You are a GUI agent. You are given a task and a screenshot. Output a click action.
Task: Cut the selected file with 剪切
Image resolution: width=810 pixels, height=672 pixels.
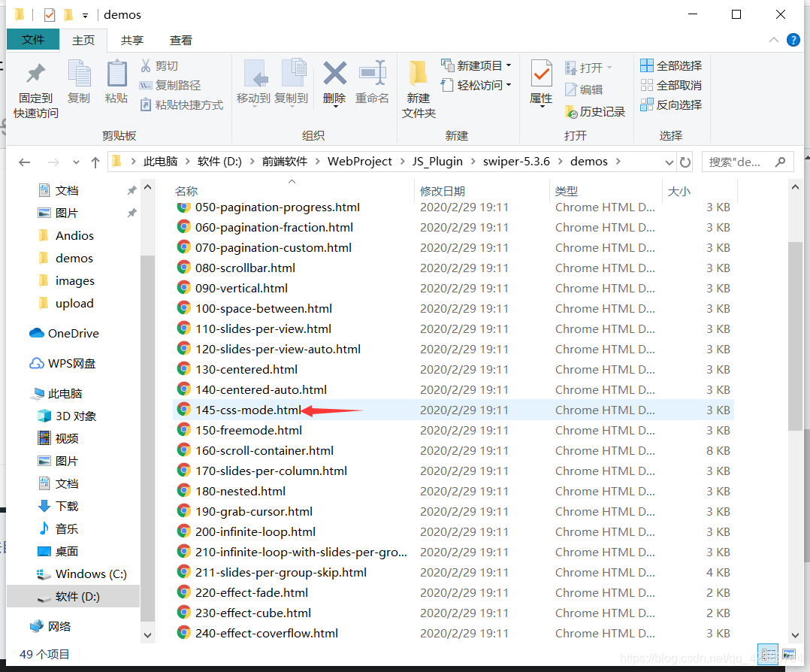click(x=159, y=65)
